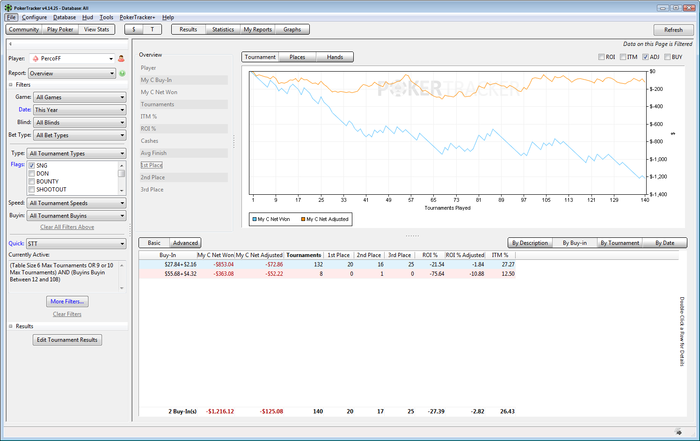This screenshot has height=441, width=700.
Task: Click the player icon next to PercoFF dropdown
Action: [121, 58]
